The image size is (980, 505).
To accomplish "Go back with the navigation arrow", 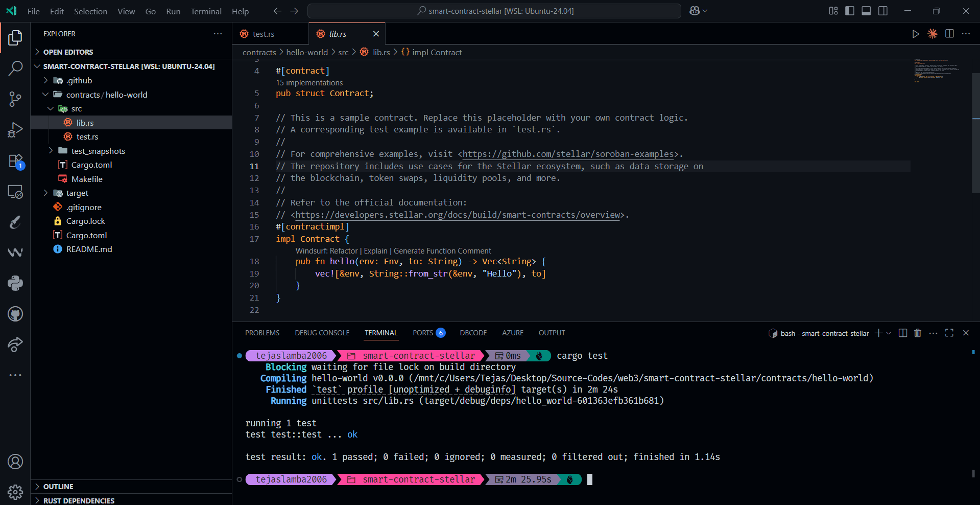I will coord(277,11).
